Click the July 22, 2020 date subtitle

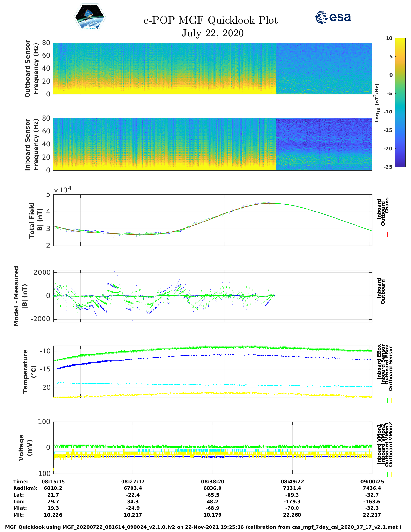coord(212,33)
